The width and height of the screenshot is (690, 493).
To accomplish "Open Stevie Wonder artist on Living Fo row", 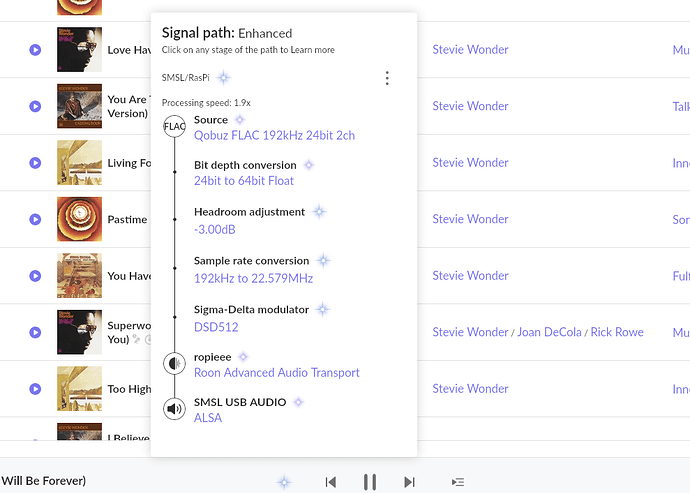I will click(470, 162).
